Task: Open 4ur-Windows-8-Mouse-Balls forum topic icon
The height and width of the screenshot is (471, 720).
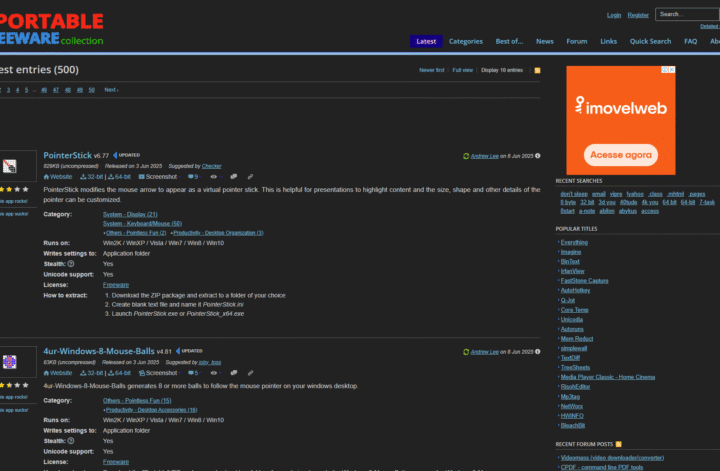Action: pyautogui.click(x=234, y=372)
